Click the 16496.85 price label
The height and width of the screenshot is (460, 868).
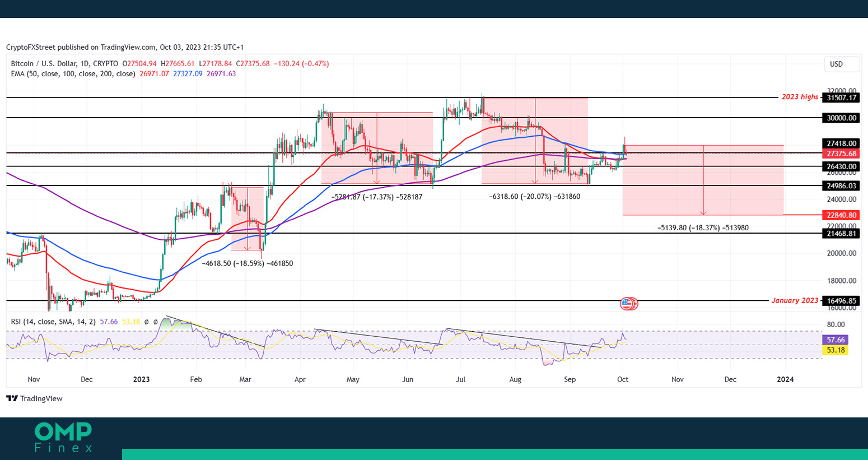pyautogui.click(x=842, y=301)
